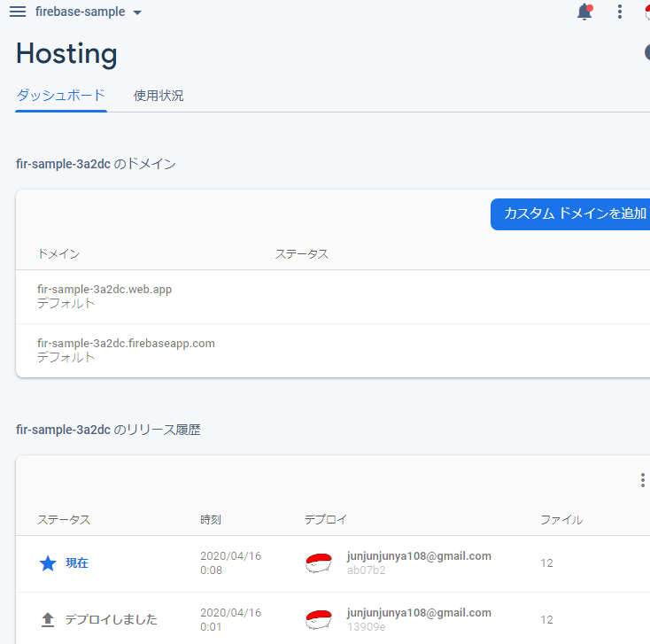This screenshot has width=650, height=644.
Task: Click the デプロイ column header
Action: tap(326, 520)
